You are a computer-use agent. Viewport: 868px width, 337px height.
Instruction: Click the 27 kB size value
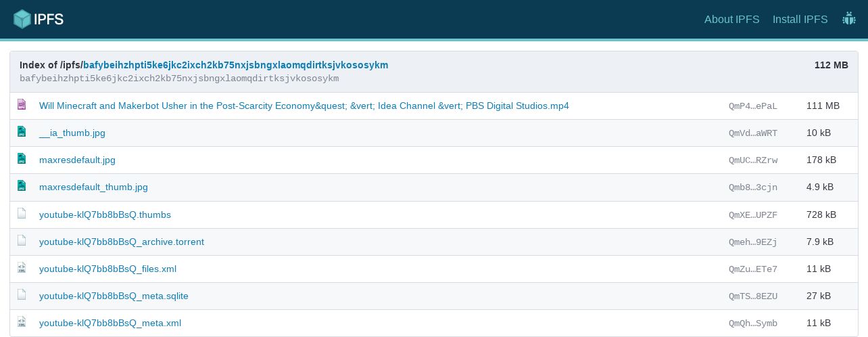pos(819,296)
